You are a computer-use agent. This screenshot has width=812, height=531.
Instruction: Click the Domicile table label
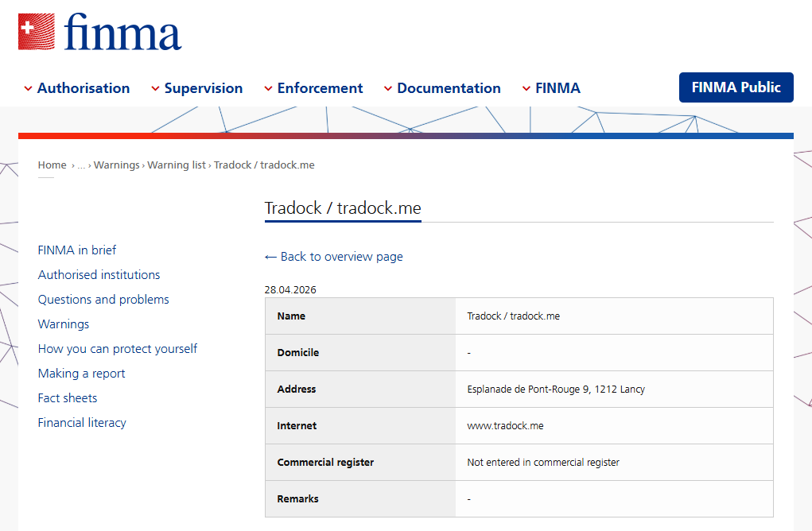pos(297,353)
